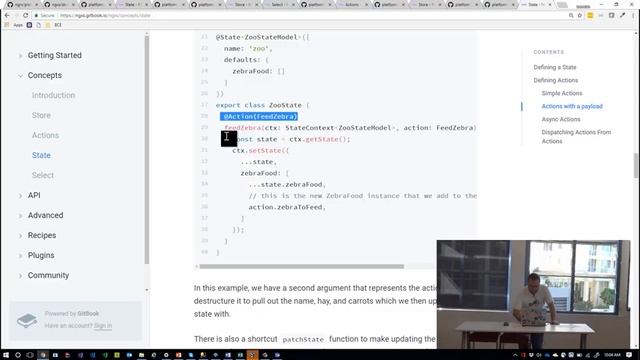Screen dimensions: 640x360
Task: Open the File Explorer folder taskbar icon
Action: click(x=141, y=355)
